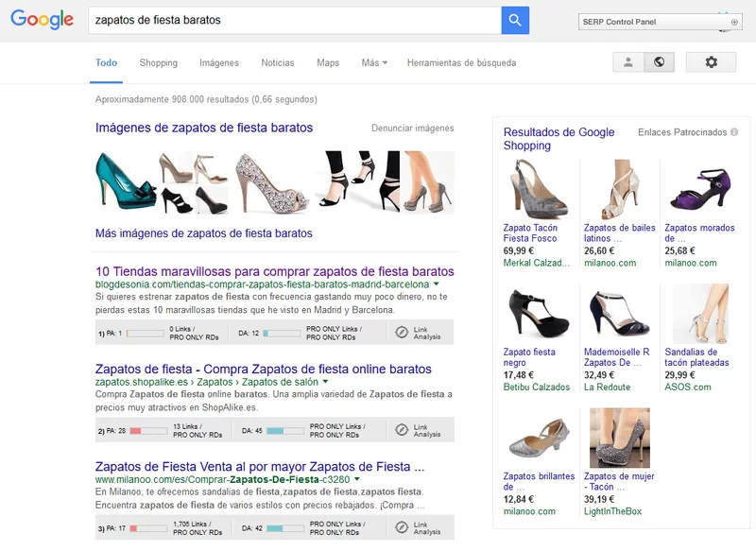This screenshot has height=551, width=756.
Task: Open 'Zapato fiesta negro' product link
Action: (529, 357)
